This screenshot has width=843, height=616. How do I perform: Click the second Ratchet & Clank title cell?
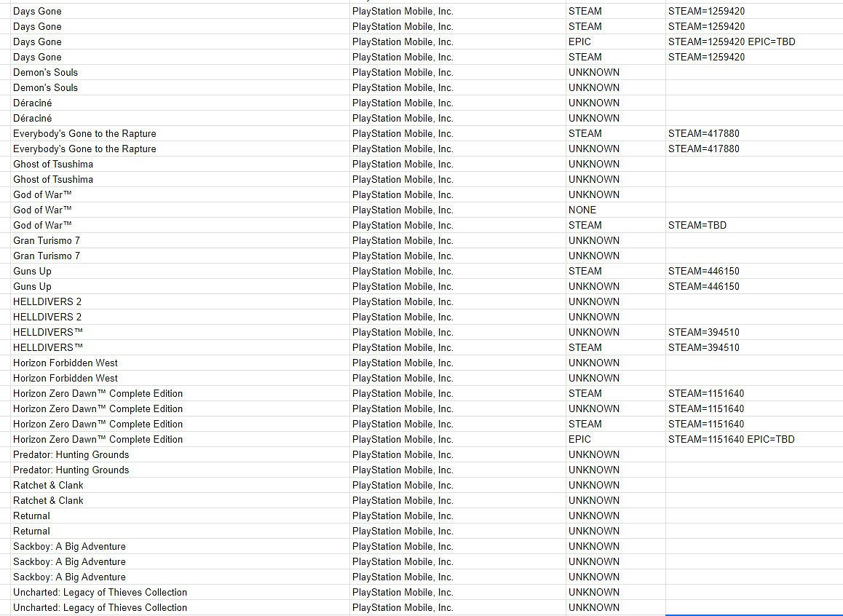click(48, 500)
